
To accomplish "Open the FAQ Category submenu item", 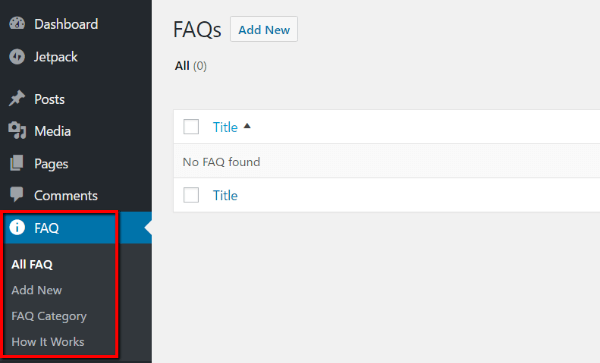I will (49, 316).
